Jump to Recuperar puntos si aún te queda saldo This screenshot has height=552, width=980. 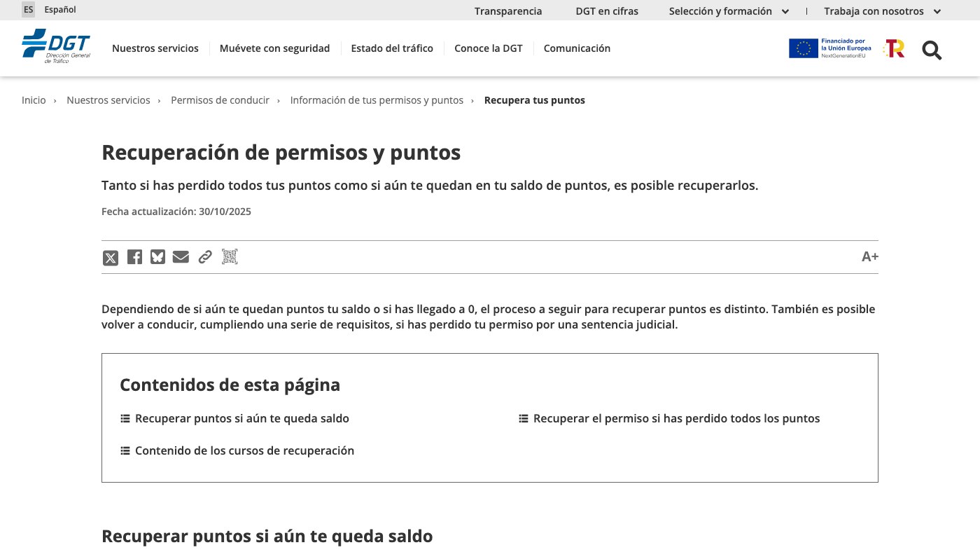(x=234, y=418)
